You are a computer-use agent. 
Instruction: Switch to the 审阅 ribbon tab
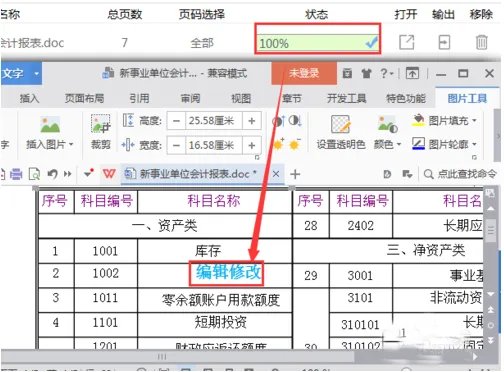[x=190, y=98]
